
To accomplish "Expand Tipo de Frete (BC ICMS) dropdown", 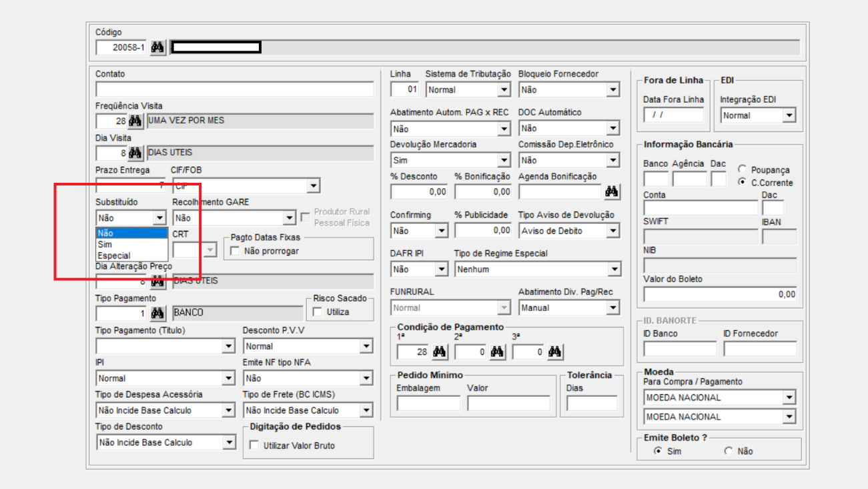I will [366, 410].
